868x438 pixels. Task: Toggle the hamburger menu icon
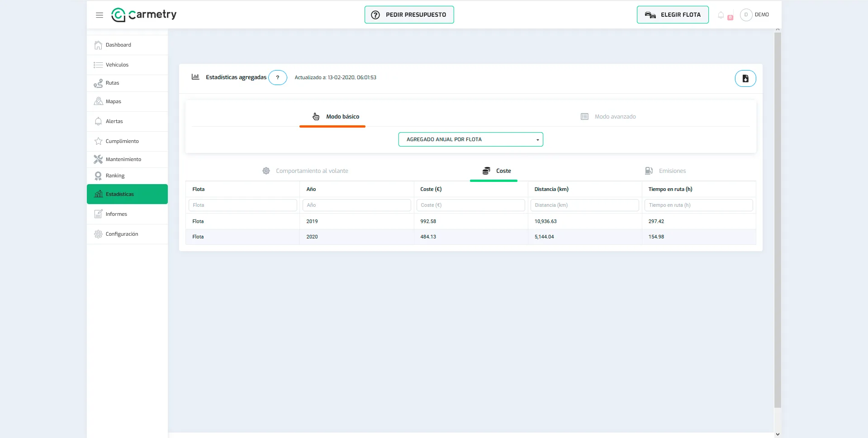click(100, 15)
